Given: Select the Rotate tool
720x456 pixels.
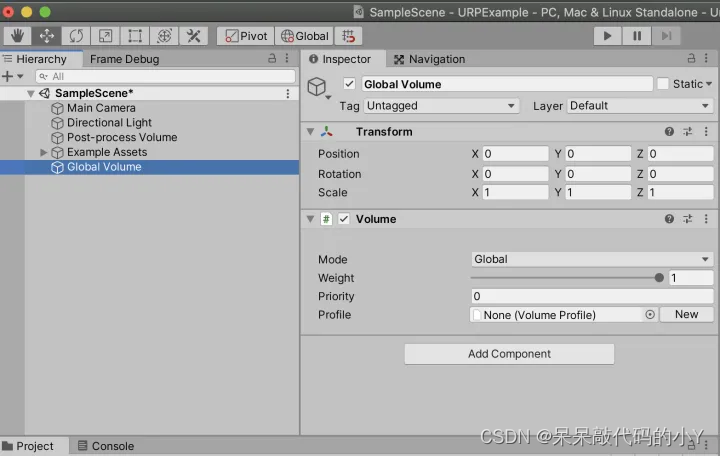Looking at the screenshot, I should 76,36.
